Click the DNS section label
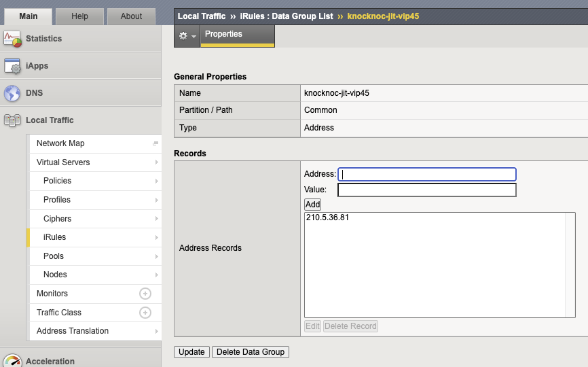This screenshot has height=367, width=588. (x=34, y=93)
